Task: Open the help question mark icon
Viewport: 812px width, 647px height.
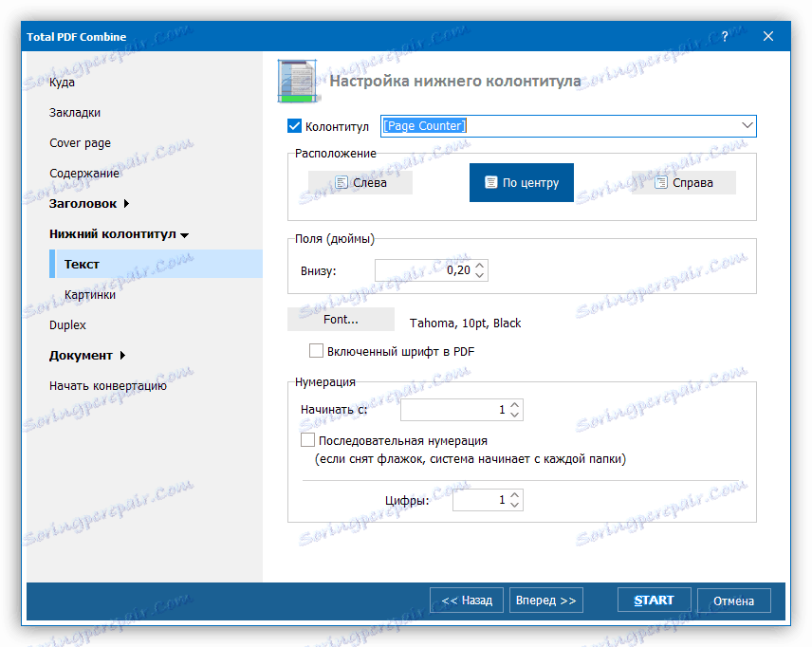Action: point(724,36)
